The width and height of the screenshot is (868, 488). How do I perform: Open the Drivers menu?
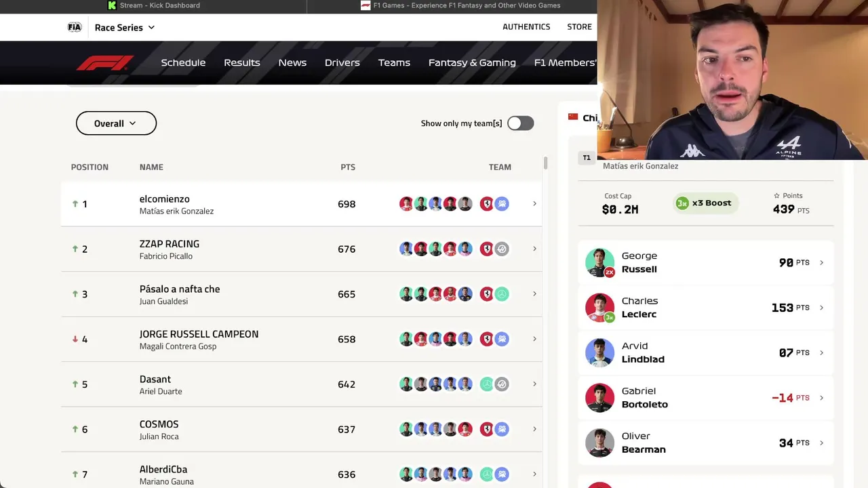click(342, 62)
